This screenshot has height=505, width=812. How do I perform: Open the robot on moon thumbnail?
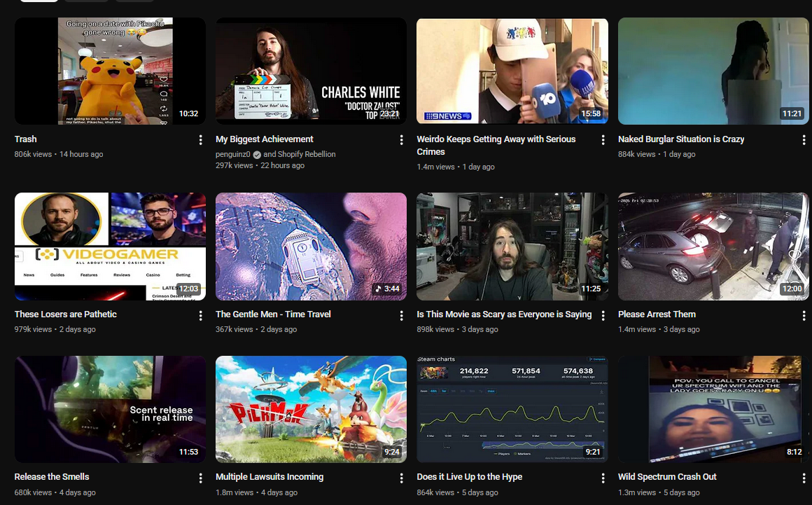(311, 247)
